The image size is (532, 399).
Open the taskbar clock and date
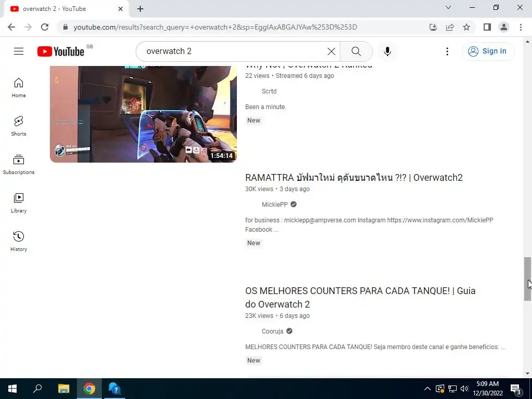click(x=487, y=389)
